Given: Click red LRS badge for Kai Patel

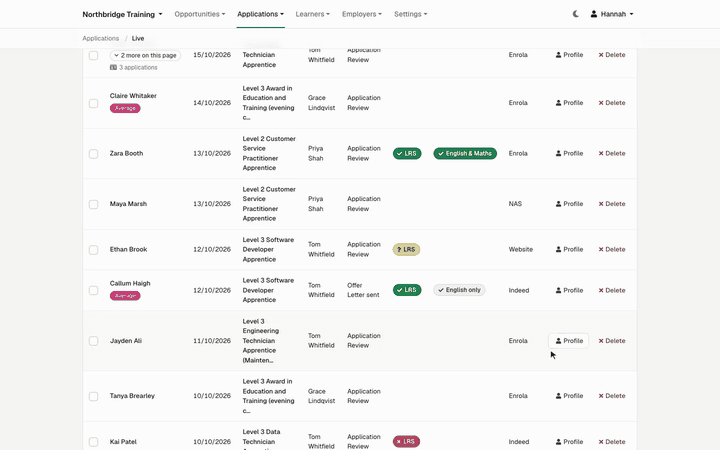Looking at the screenshot, I should (406, 441).
